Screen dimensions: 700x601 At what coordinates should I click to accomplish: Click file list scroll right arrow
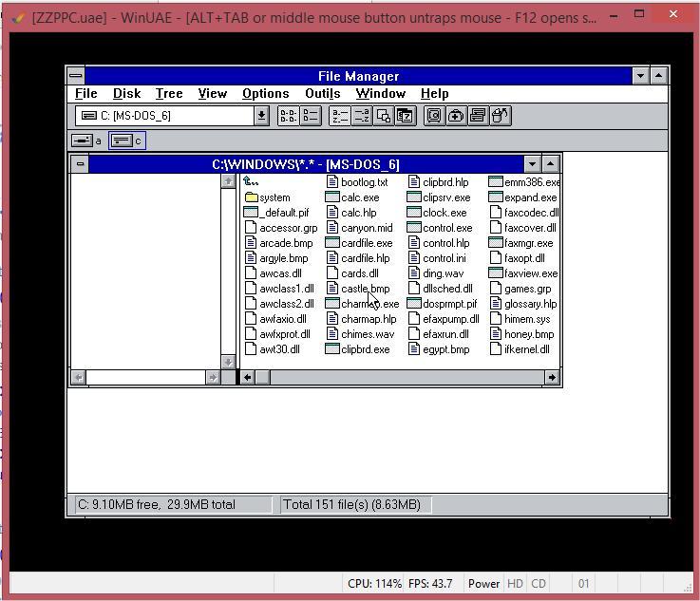pyautogui.click(x=552, y=378)
